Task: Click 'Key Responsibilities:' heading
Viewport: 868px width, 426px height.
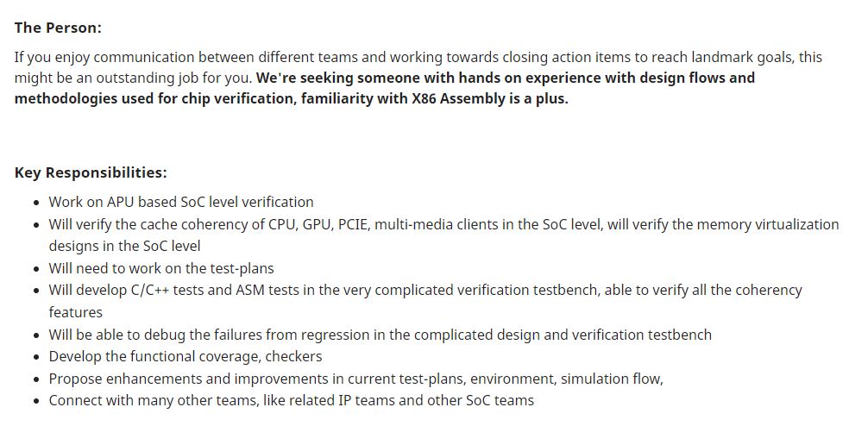Action: click(x=91, y=172)
